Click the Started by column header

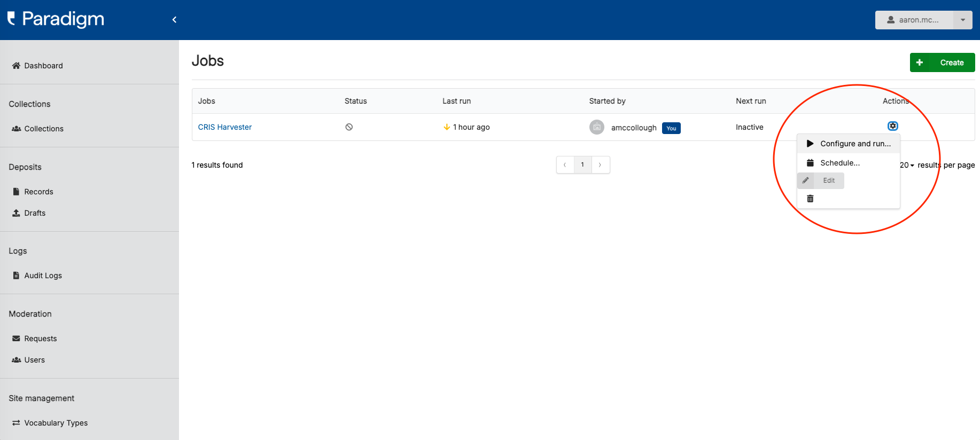[607, 101]
